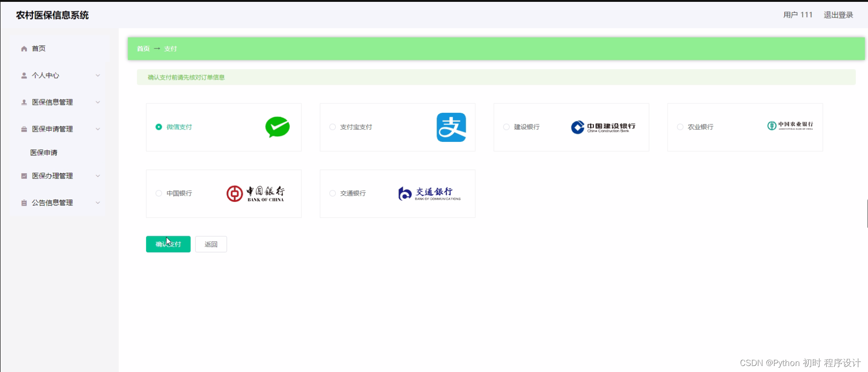Click the chart icon beside 医保办理管理

tap(24, 176)
